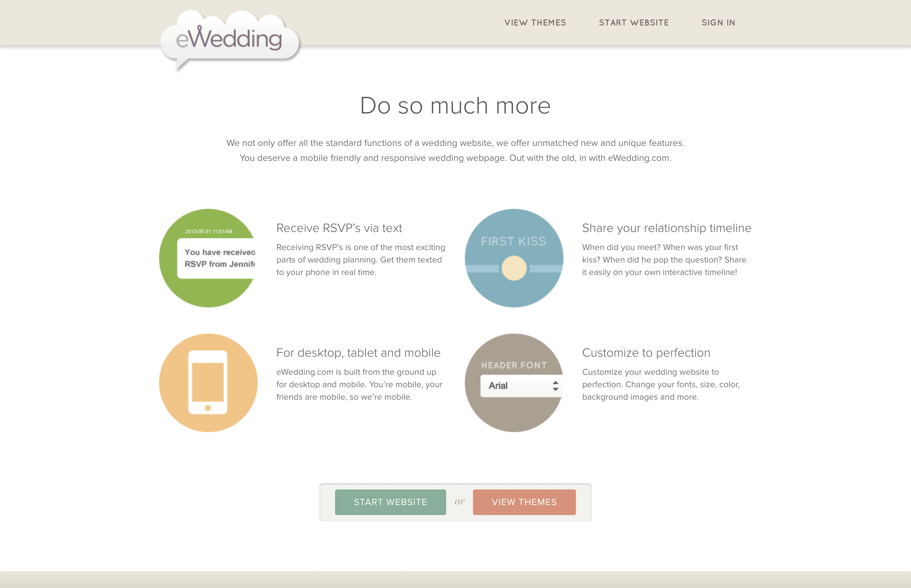Click the VIEW THEMES button

(524, 501)
